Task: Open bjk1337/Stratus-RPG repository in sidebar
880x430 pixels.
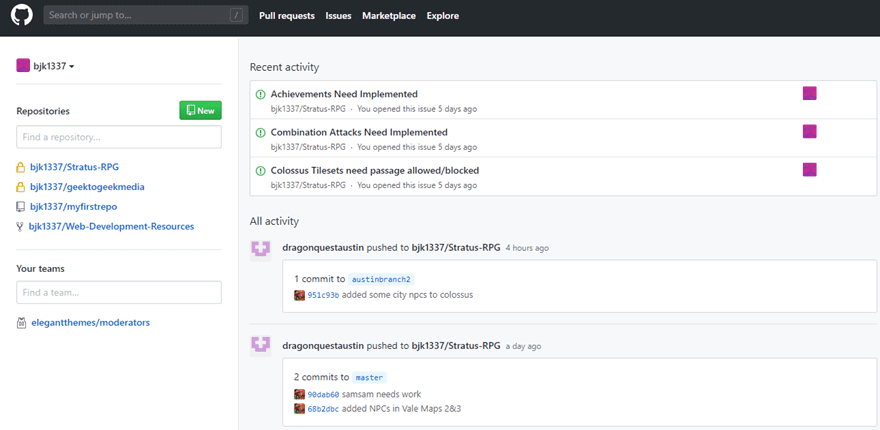Action: (x=75, y=167)
